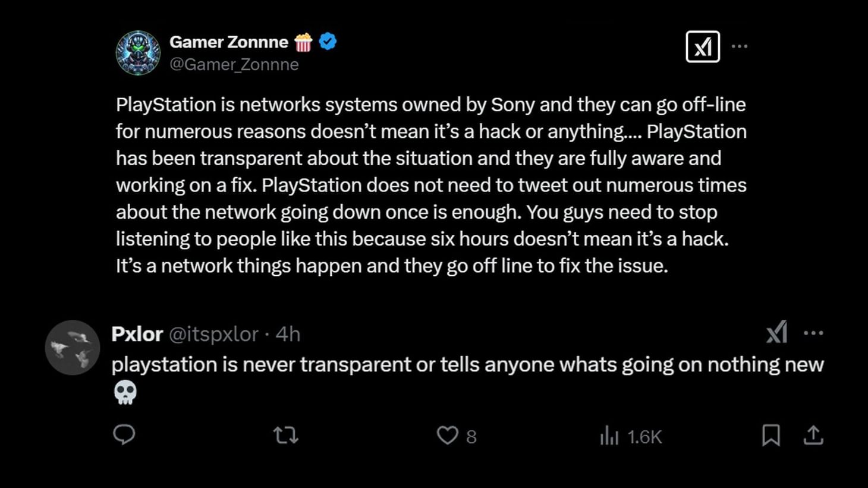This screenshot has height=488, width=868.
Task: Click the retweet icon below the reply
Action: tap(285, 436)
